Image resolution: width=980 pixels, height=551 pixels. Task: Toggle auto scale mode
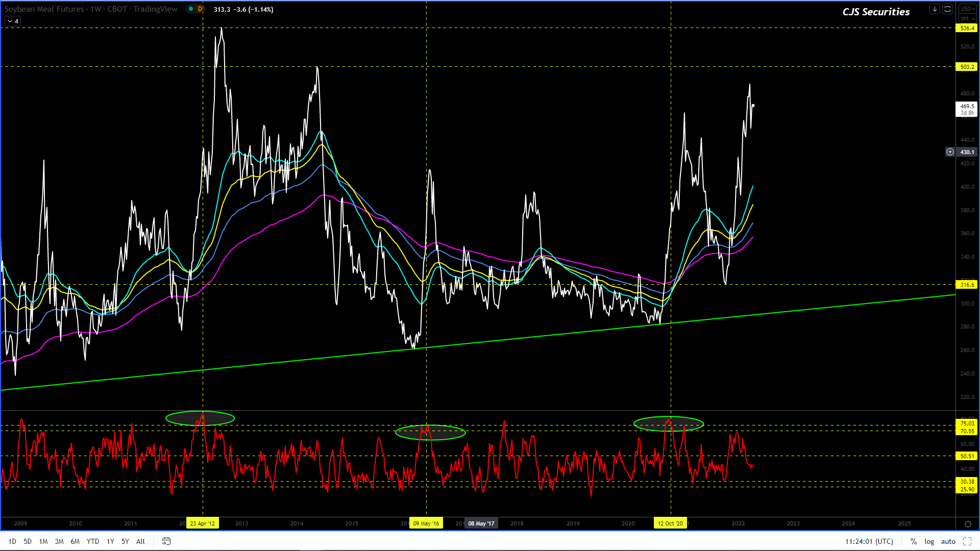coord(948,541)
